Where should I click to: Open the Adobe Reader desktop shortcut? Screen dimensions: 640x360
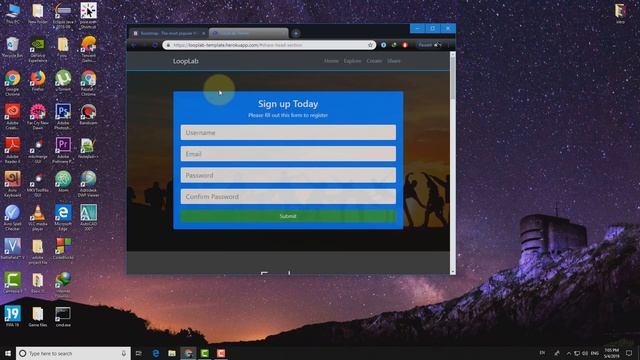tap(13, 150)
